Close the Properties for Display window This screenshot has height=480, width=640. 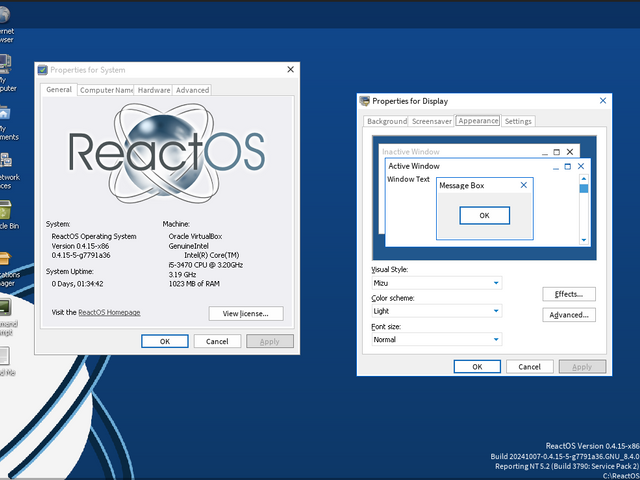[x=603, y=100]
